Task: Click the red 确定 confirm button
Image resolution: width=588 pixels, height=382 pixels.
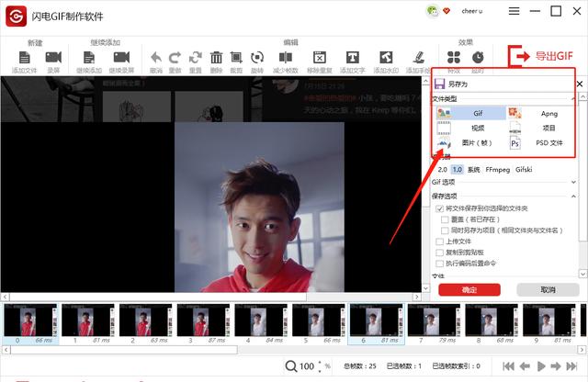Action: pyautogui.click(x=469, y=290)
